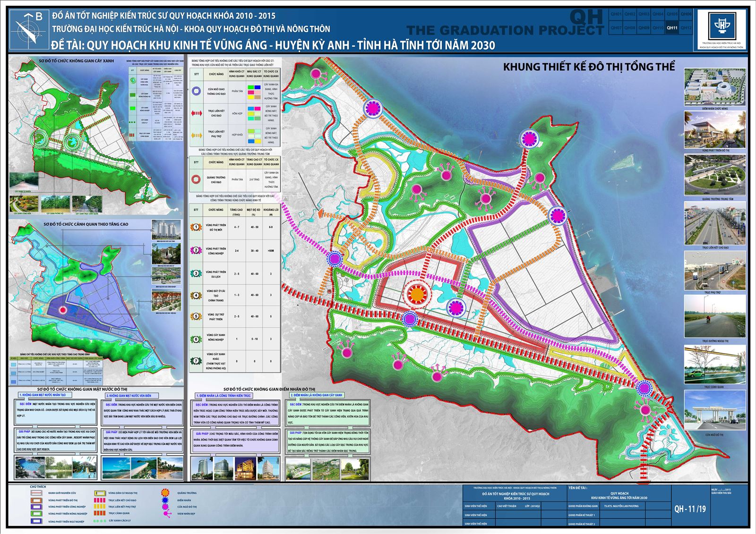Viewport: 756px width, 534px height.
Task: Click the north compass icon in the header
Action: (29, 29)
